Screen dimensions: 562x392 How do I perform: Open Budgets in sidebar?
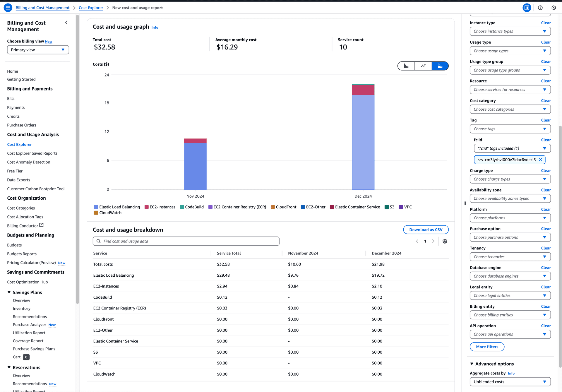point(14,245)
